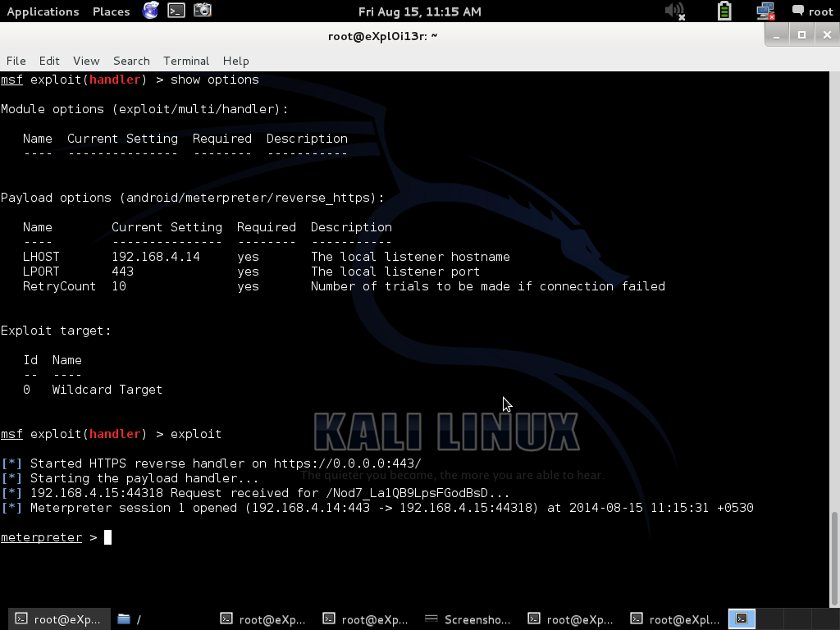
Task: Click 'The local listener hostname' description
Action: pos(410,257)
